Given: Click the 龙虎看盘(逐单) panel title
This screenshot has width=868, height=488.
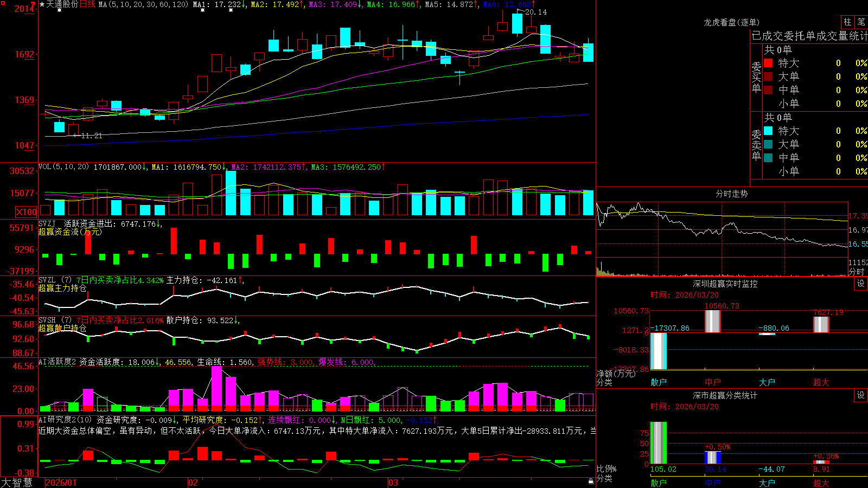Looking at the screenshot, I should (x=731, y=22).
